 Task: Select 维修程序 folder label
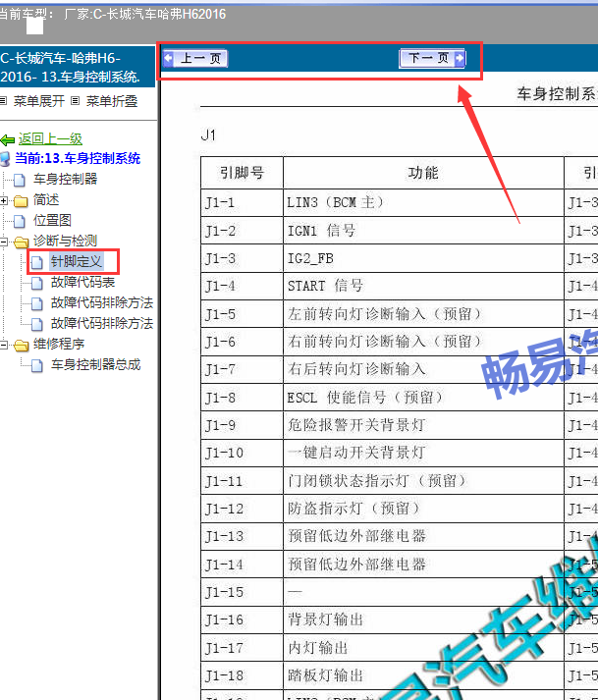coord(59,344)
